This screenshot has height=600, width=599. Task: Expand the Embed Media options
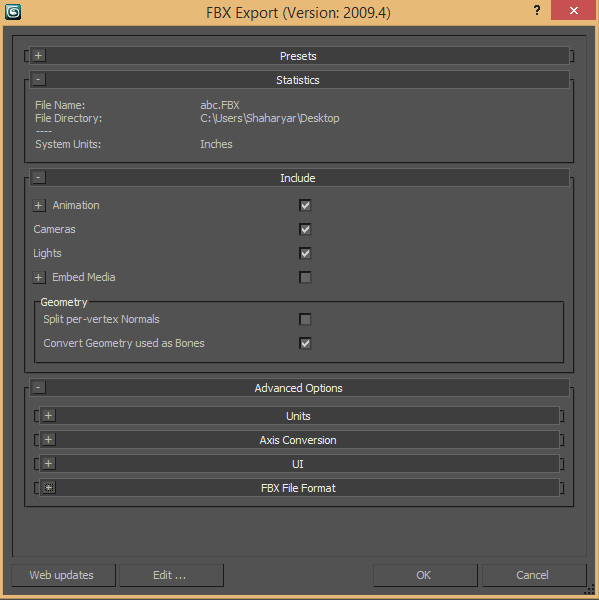click(x=39, y=277)
